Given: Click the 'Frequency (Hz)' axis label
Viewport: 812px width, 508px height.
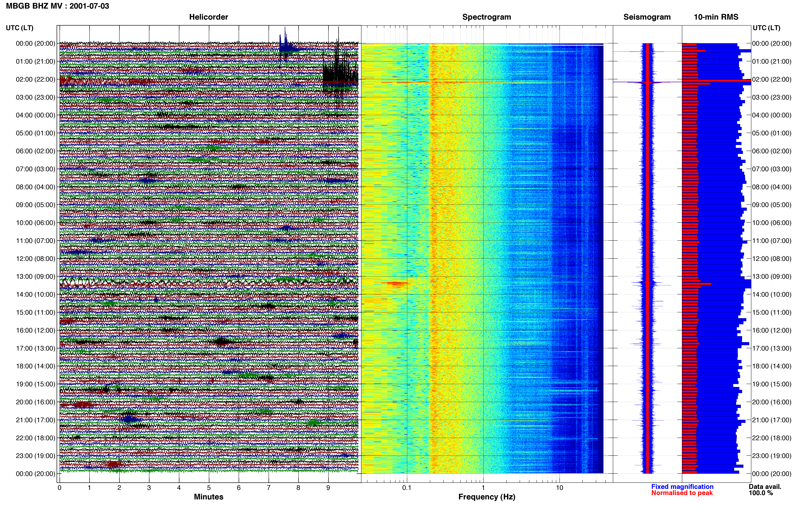Looking at the screenshot, I should click(487, 497).
